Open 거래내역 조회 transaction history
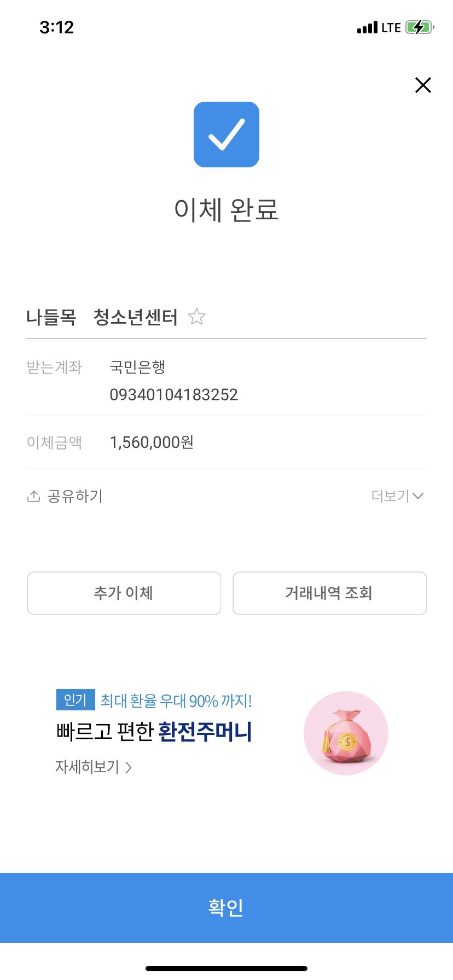Screen dimensions: 453x980 (329, 593)
